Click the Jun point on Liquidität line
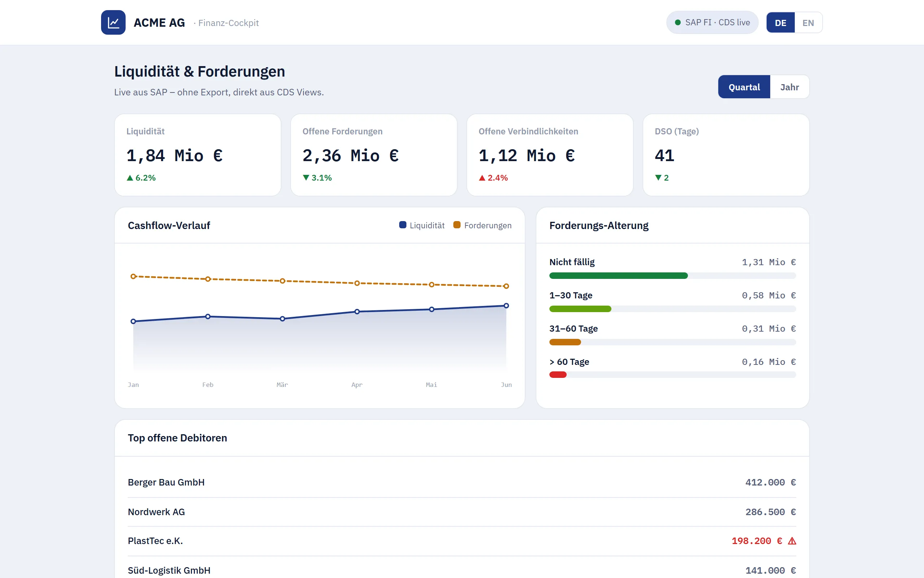This screenshot has height=578, width=924. coord(506,306)
